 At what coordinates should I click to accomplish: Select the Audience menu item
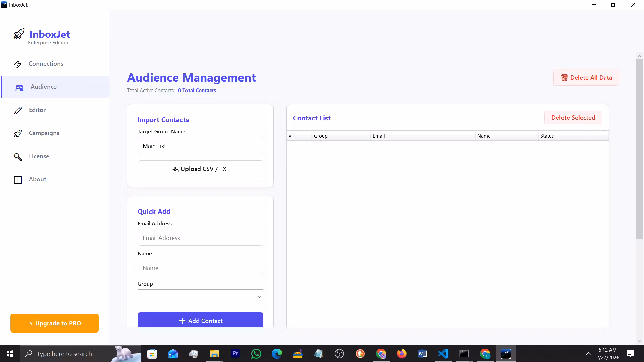(55, 87)
